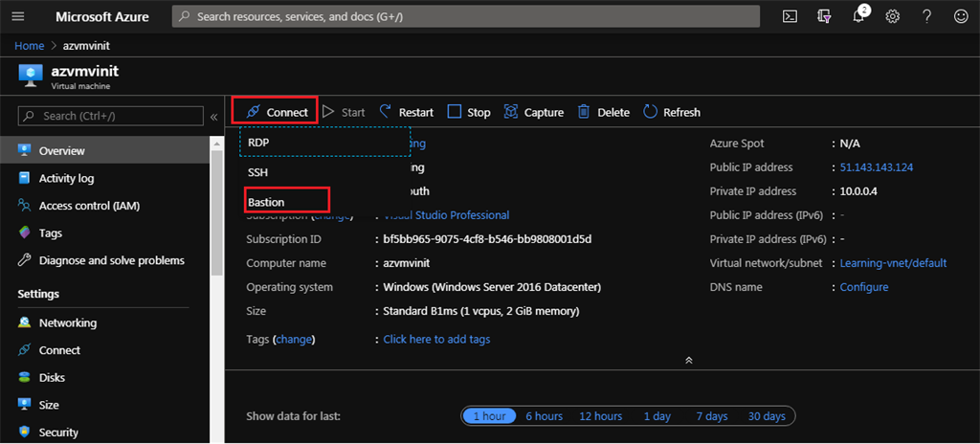980x444 pixels.
Task: Click change link next to Tags
Action: [x=293, y=339]
